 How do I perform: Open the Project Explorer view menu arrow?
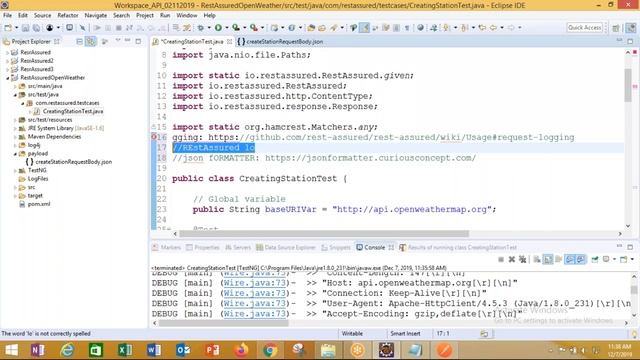pos(118,40)
